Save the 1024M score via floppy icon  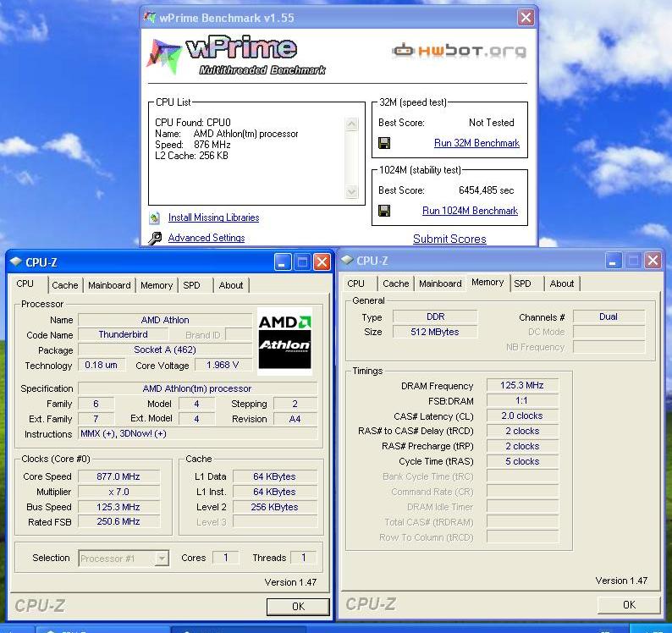pyautogui.click(x=384, y=211)
